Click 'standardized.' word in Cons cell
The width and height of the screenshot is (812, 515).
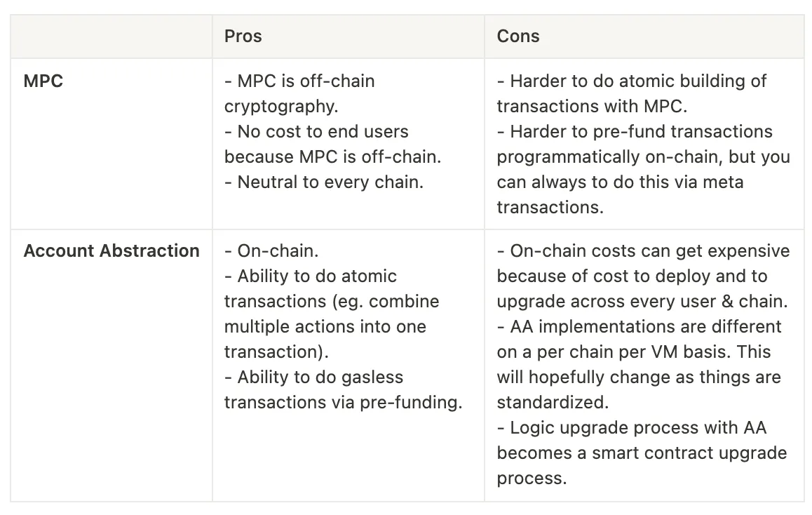coord(553,403)
